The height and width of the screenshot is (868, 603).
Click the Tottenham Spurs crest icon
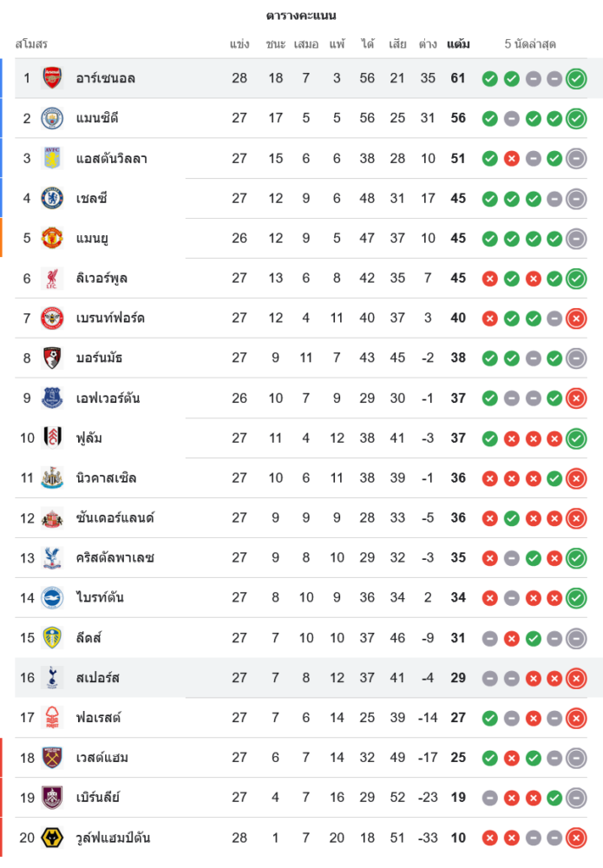click(x=52, y=677)
